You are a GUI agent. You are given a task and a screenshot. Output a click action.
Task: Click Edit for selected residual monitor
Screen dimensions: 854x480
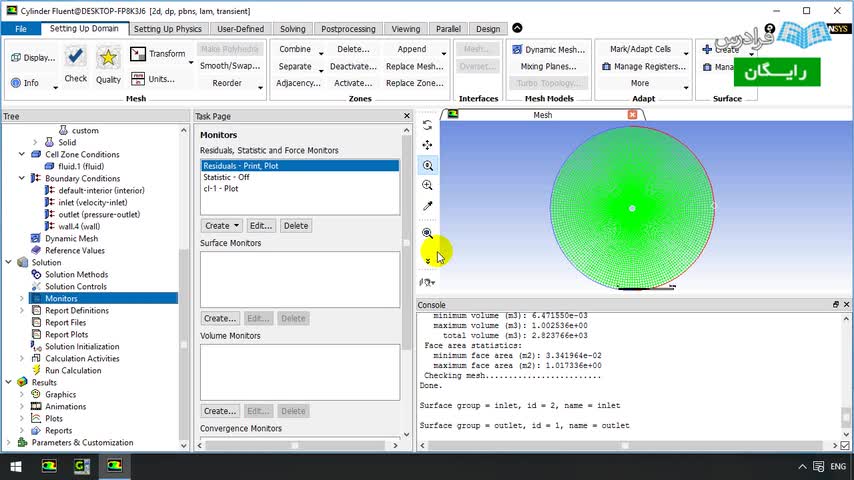[x=260, y=226]
